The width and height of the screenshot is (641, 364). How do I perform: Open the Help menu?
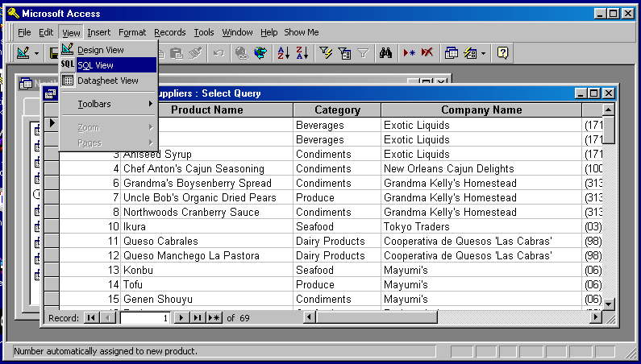click(268, 32)
